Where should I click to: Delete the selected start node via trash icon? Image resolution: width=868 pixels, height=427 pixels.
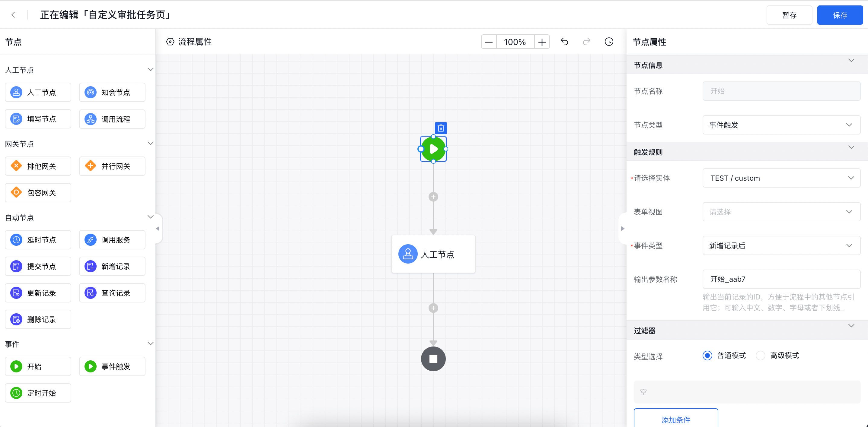(441, 128)
